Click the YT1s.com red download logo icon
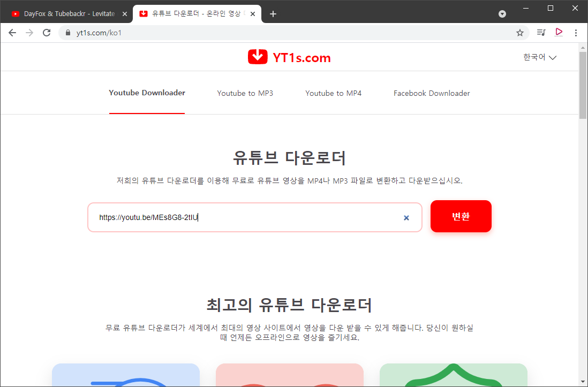588x387 pixels. coord(258,57)
